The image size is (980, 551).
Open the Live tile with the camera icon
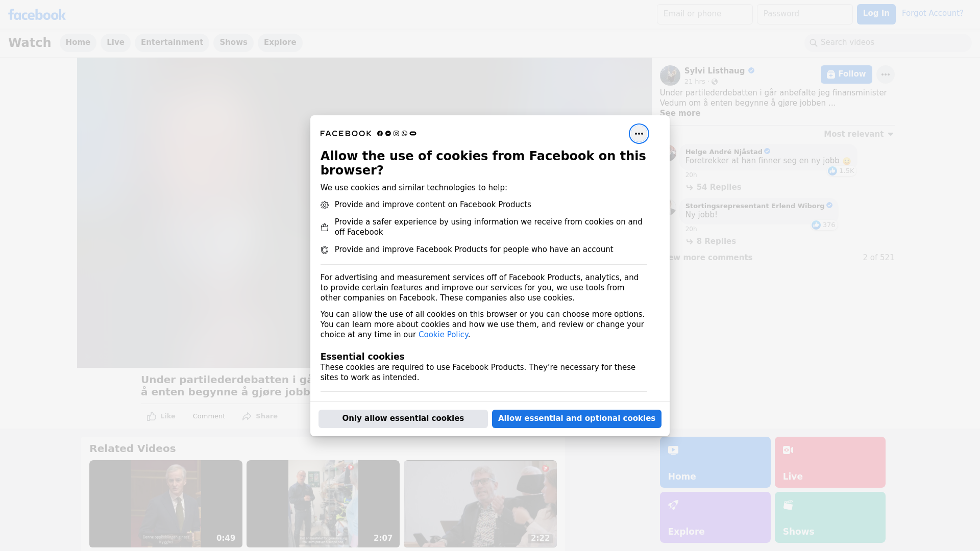(829, 462)
